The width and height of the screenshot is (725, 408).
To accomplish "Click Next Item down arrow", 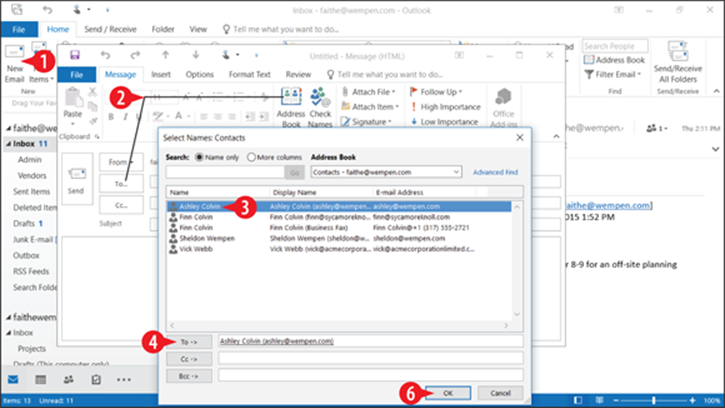I will coord(196,55).
